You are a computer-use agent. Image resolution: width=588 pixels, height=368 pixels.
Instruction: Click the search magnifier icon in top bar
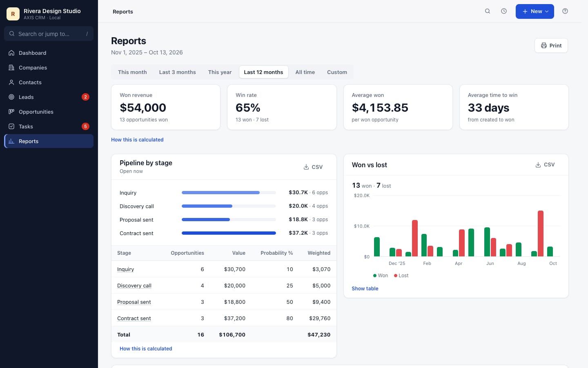coord(488,11)
